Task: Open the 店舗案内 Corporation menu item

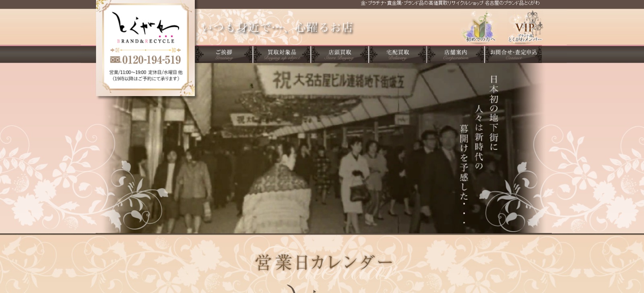Action: pyautogui.click(x=456, y=54)
